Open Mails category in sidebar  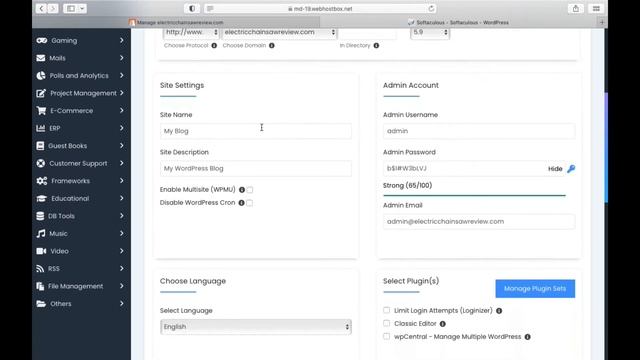coord(80,58)
